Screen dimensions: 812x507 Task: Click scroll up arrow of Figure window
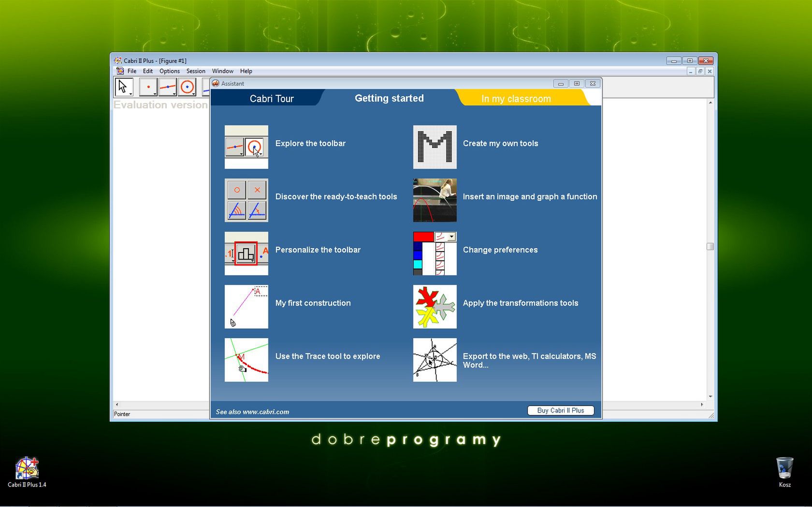[x=710, y=103]
